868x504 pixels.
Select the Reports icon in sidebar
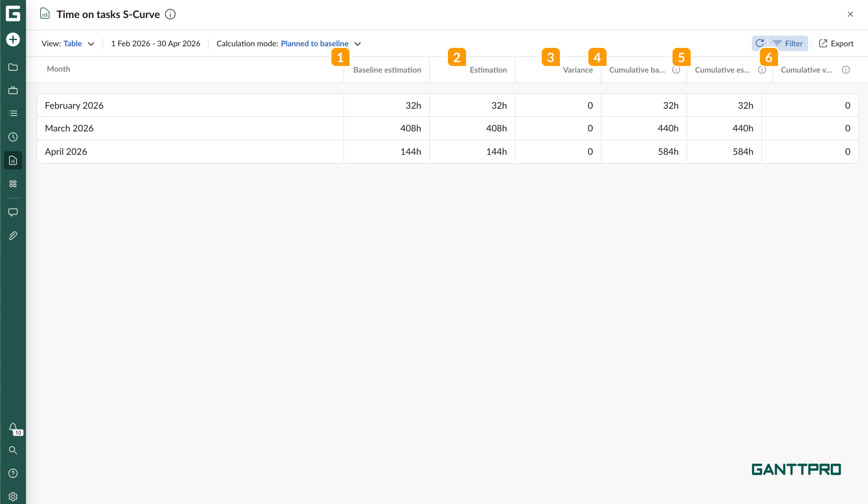click(13, 160)
